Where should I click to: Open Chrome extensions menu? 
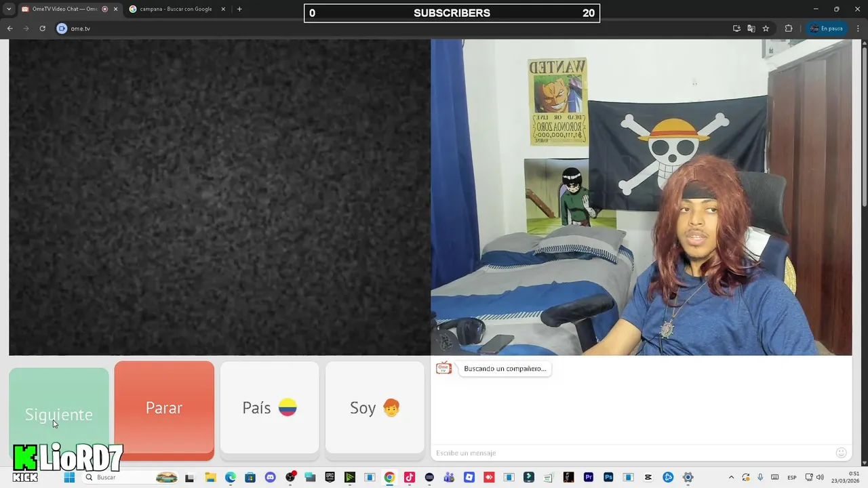point(789,28)
